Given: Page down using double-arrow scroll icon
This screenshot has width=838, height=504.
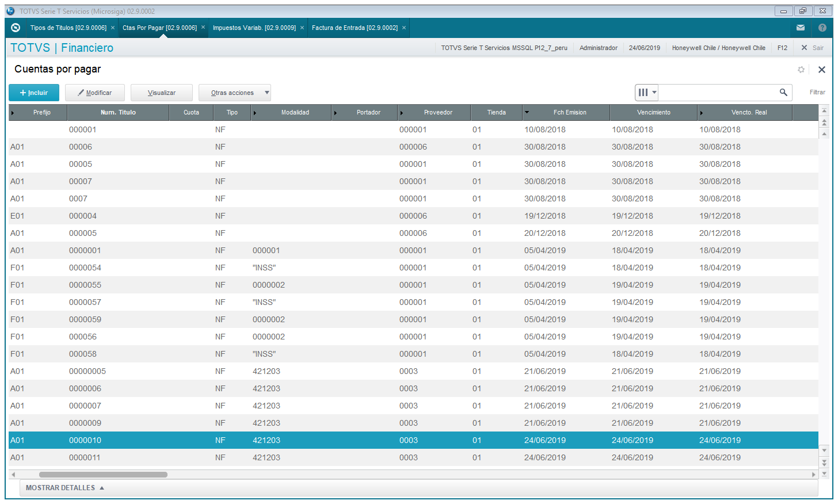Looking at the screenshot, I should coord(824,462).
